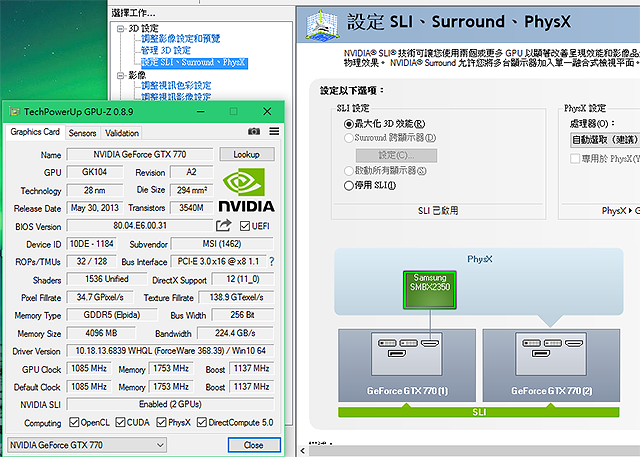Click the Driver Version field
640x457 pixels.
coord(170,351)
